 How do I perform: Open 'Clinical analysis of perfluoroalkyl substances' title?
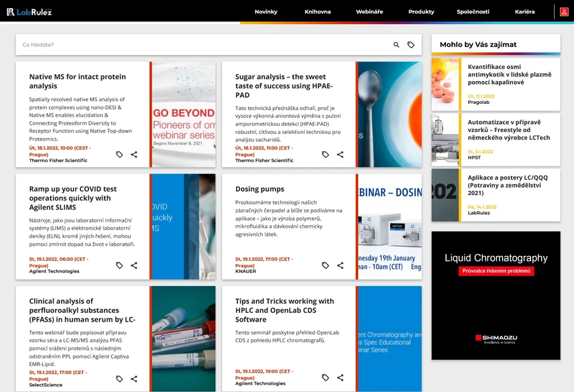82,310
